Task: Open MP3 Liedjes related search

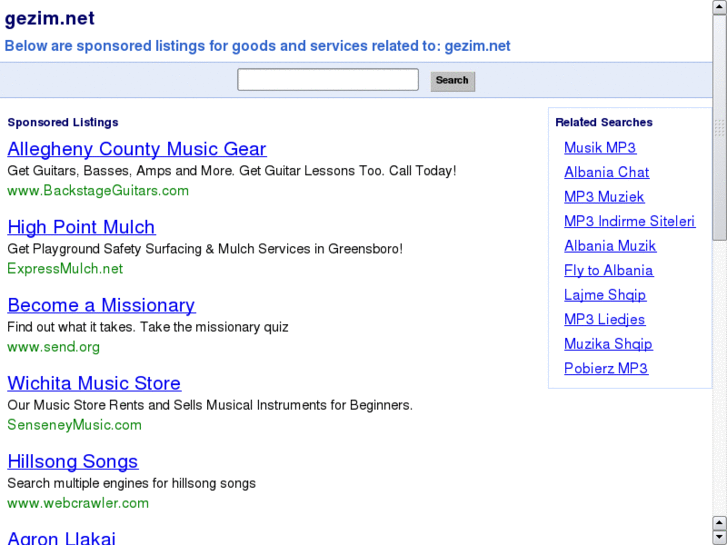Action: pos(605,320)
